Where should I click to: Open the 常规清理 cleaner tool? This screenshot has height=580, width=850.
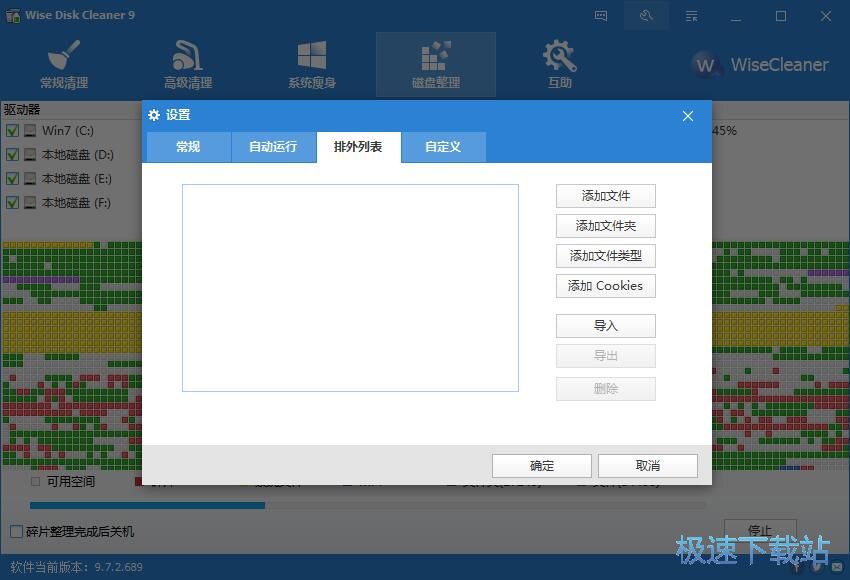(x=64, y=64)
